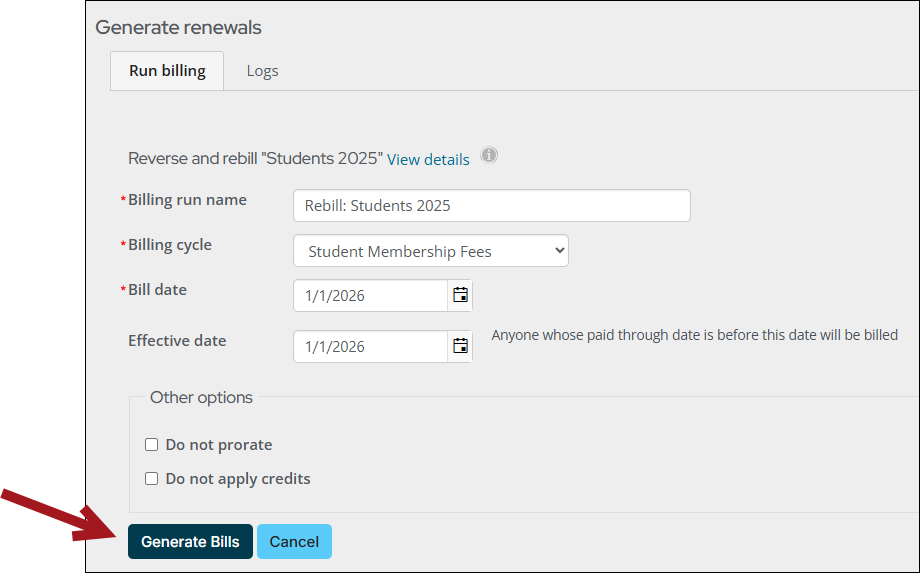920x573 pixels.
Task: Follow the View details link
Action: click(x=428, y=159)
